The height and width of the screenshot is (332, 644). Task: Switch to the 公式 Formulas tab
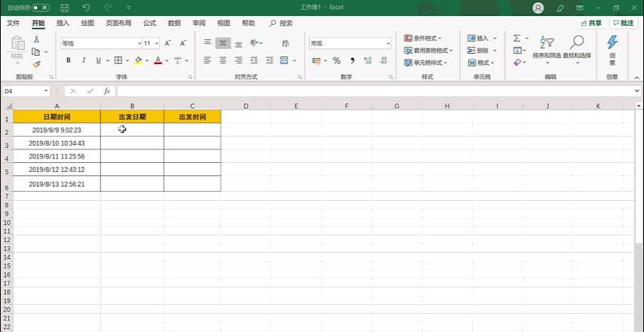pos(149,23)
